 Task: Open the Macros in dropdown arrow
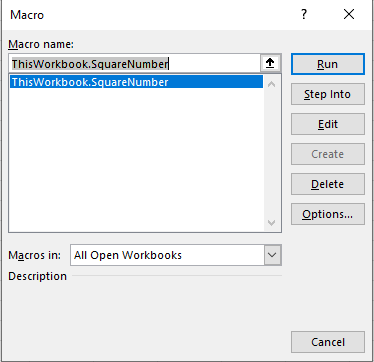[273, 255]
